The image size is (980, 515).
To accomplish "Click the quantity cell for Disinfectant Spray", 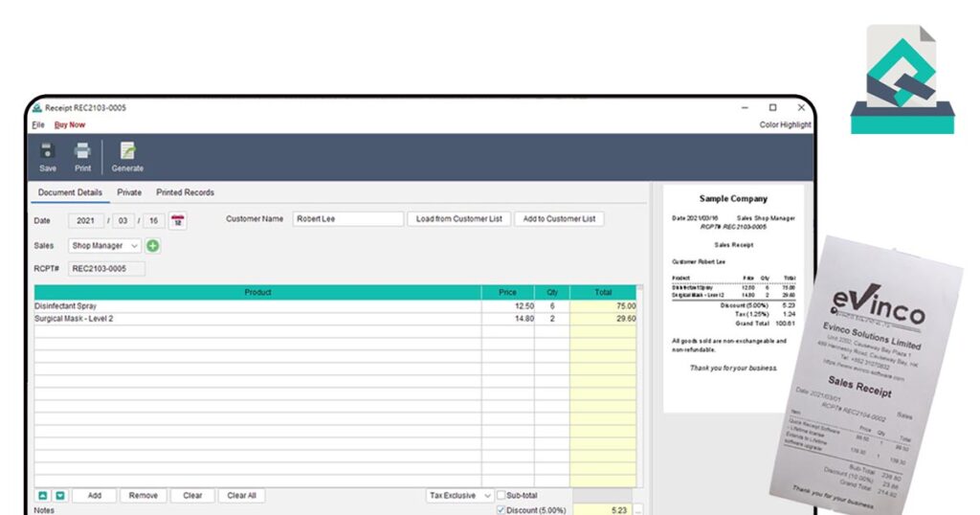I will 552,306.
